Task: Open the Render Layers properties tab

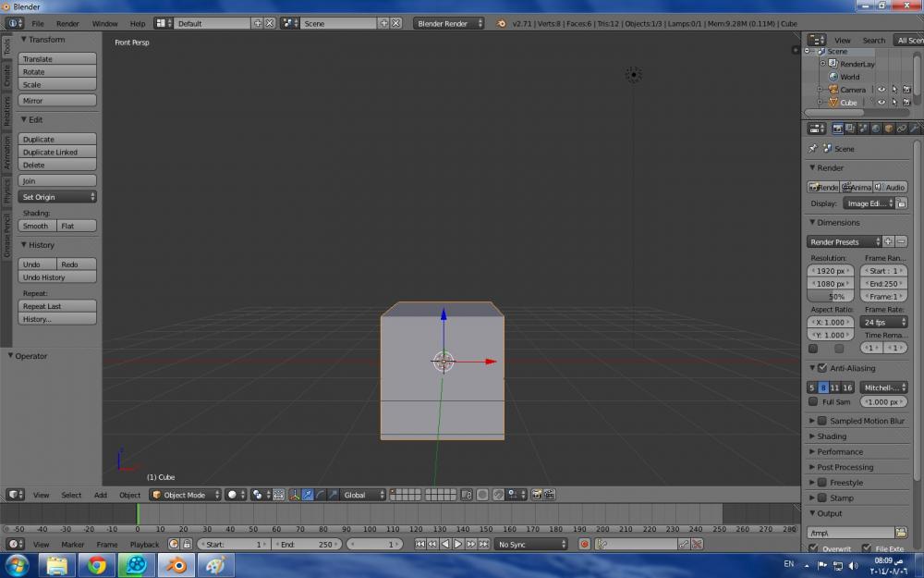Action: click(850, 129)
